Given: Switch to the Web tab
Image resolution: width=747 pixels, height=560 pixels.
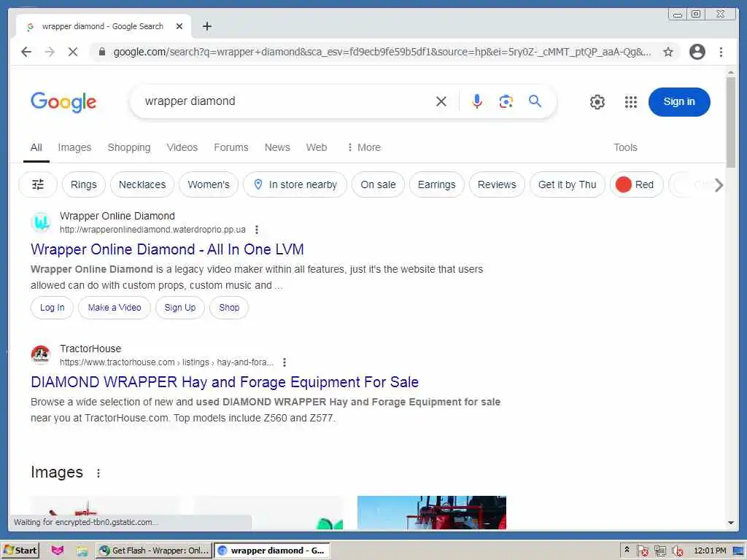Looking at the screenshot, I should click(x=317, y=147).
